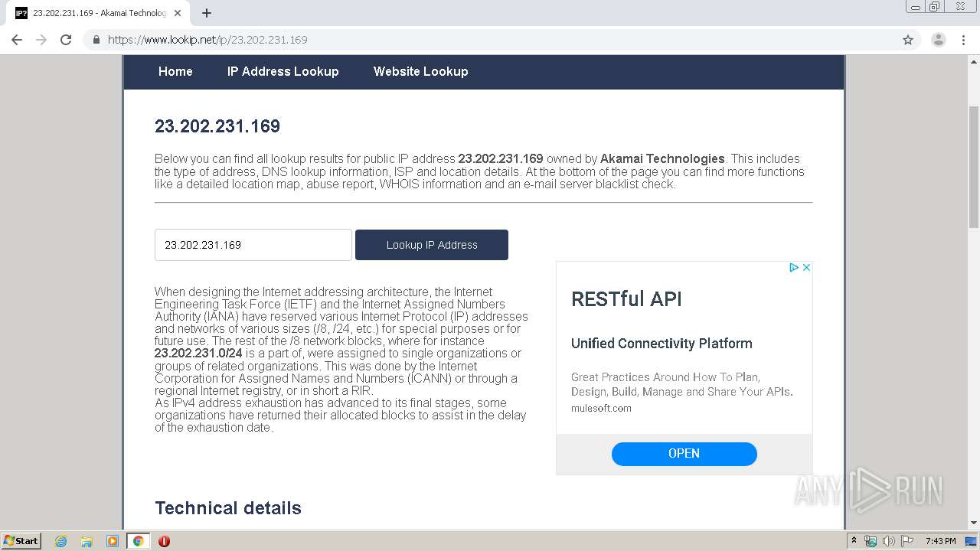980x551 pixels.
Task: Open IP Address Lookup in the navigation
Action: pos(283,71)
